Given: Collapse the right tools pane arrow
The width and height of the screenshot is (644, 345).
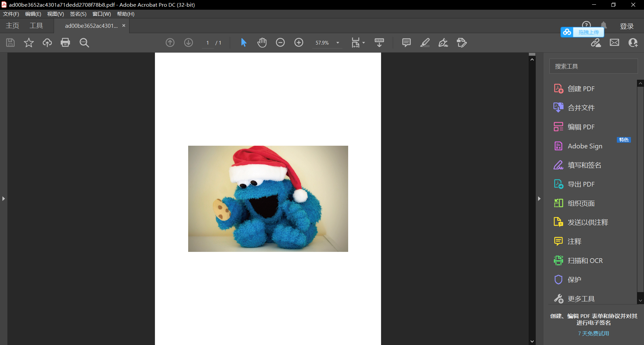Looking at the screenshot, I should pos(539,199).
